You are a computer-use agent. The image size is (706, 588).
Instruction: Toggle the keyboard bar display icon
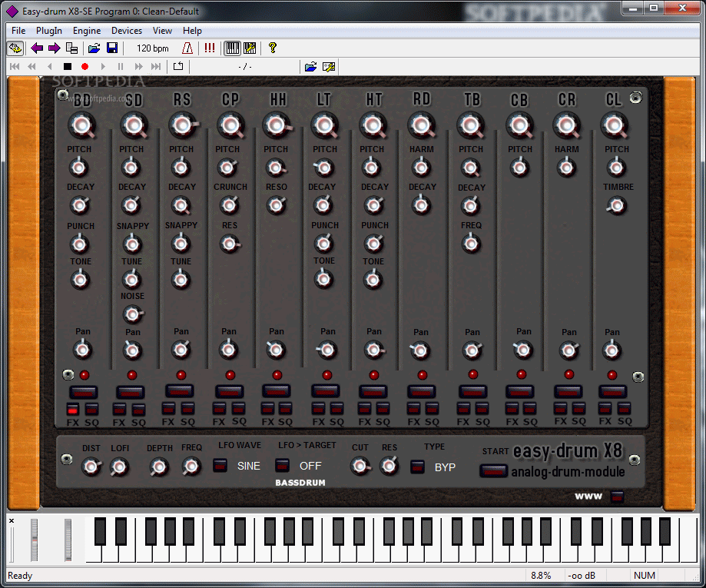[232, 48]
